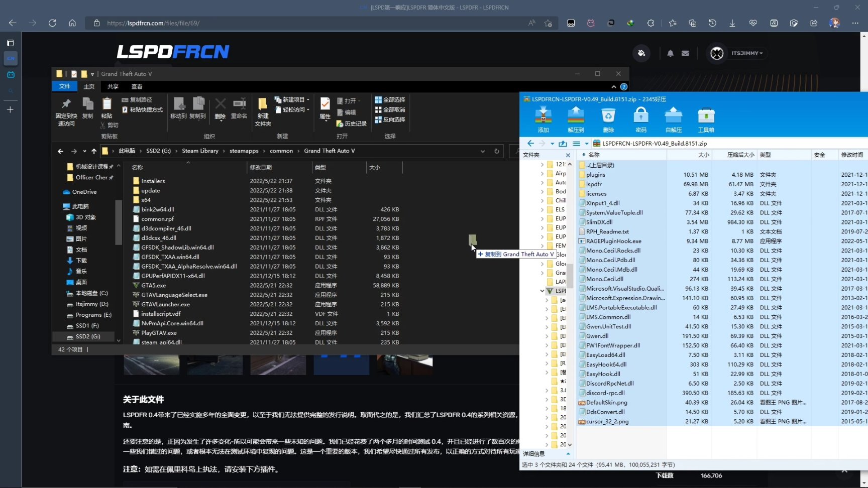Expand the Airp folder in 2345好压 tree
Viewport: 868px width, 488px height.
542,173
